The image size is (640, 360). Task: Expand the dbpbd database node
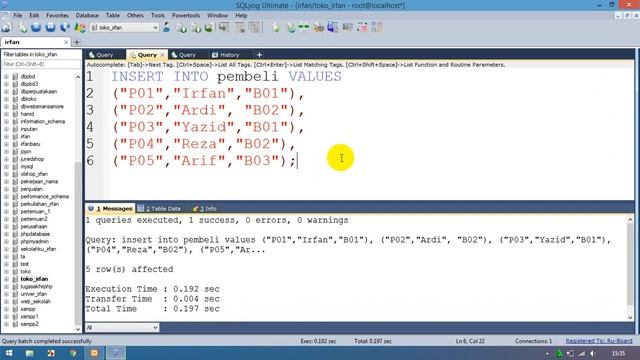6,76
